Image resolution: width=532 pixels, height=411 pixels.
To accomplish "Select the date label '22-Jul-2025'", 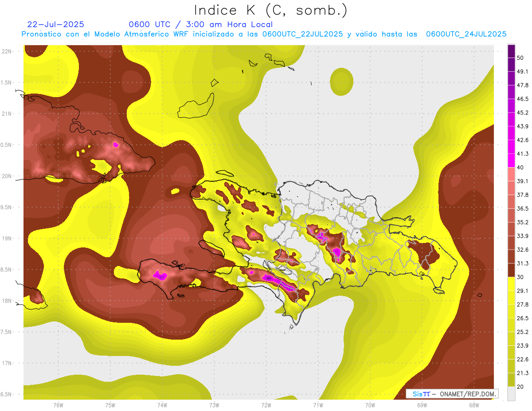I will [x=55, y=24].
